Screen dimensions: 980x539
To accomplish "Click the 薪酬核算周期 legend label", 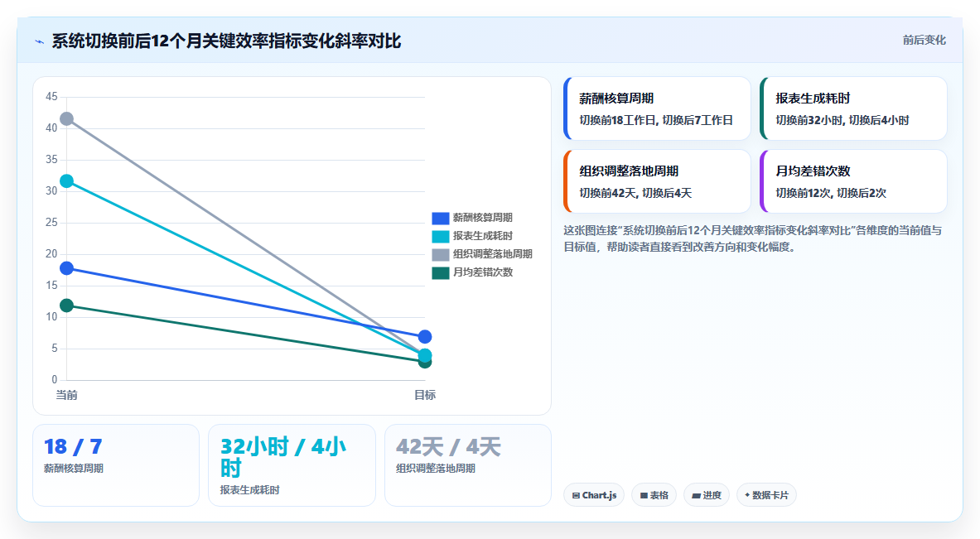I will tap(482, 218).
